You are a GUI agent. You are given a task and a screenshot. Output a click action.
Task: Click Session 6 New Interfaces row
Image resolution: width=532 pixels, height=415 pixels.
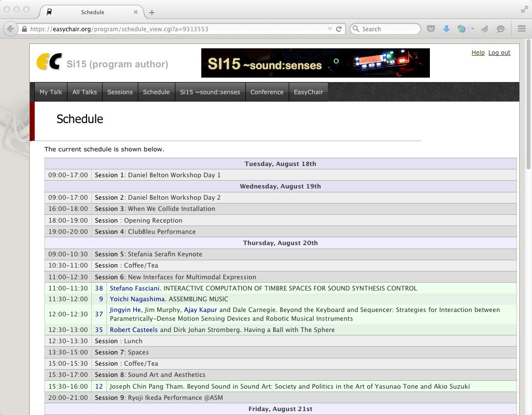coord(280,277)
